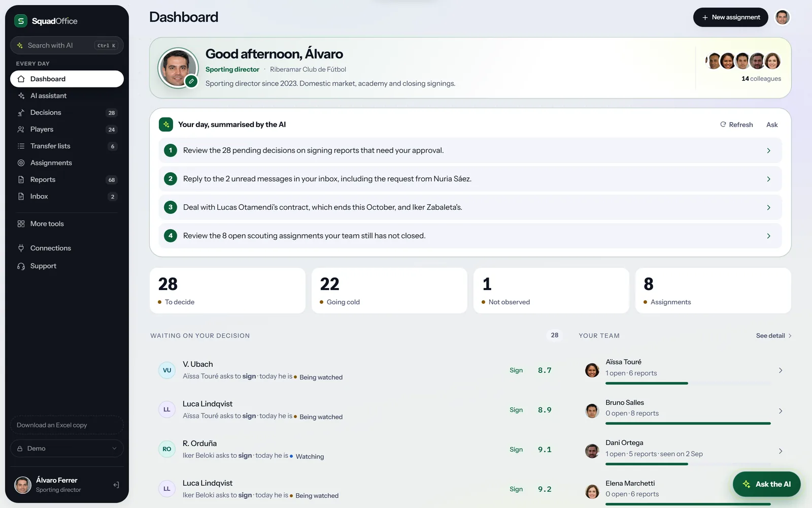Click the SquadOffice logo icon
This screenshot has width=812, height=508.
(21, 21)
